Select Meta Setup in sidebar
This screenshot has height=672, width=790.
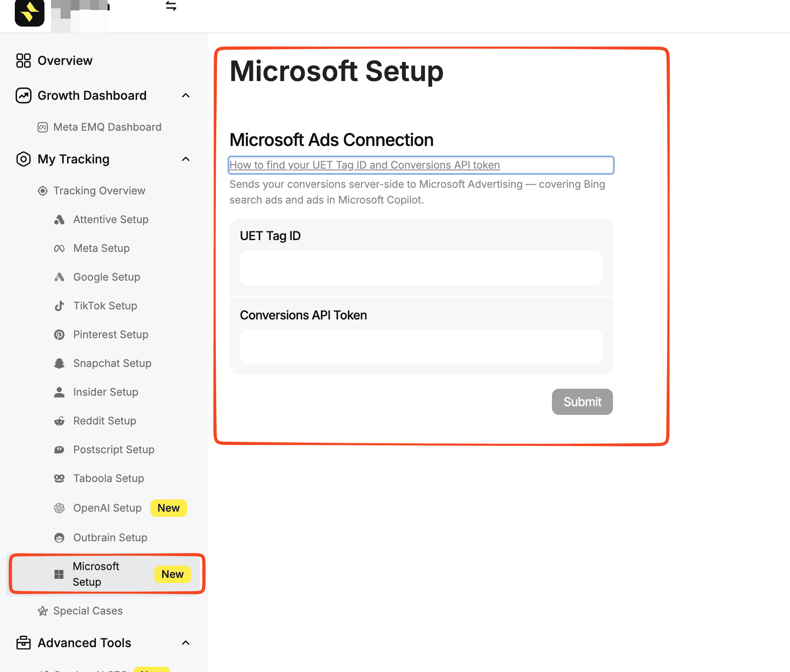click(102, 248)
